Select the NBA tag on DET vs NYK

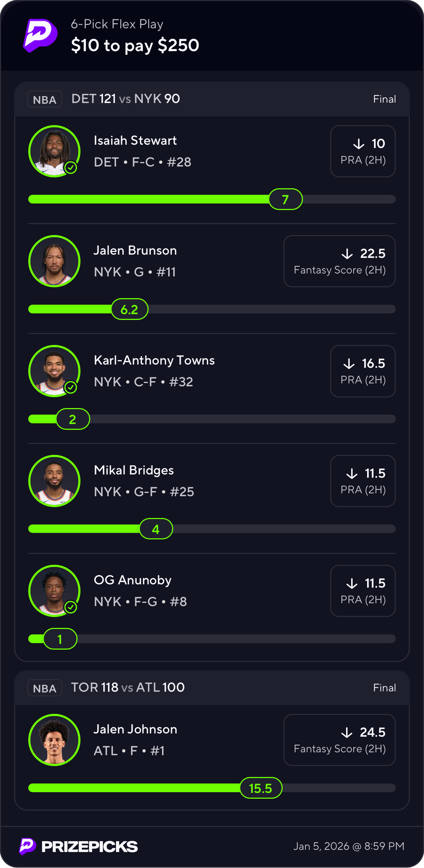45,99
